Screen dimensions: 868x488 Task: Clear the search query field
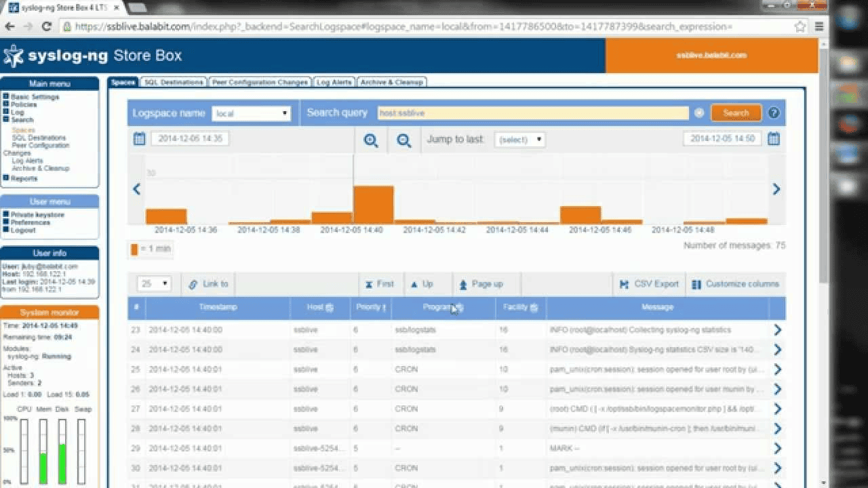tap(700, 113)
